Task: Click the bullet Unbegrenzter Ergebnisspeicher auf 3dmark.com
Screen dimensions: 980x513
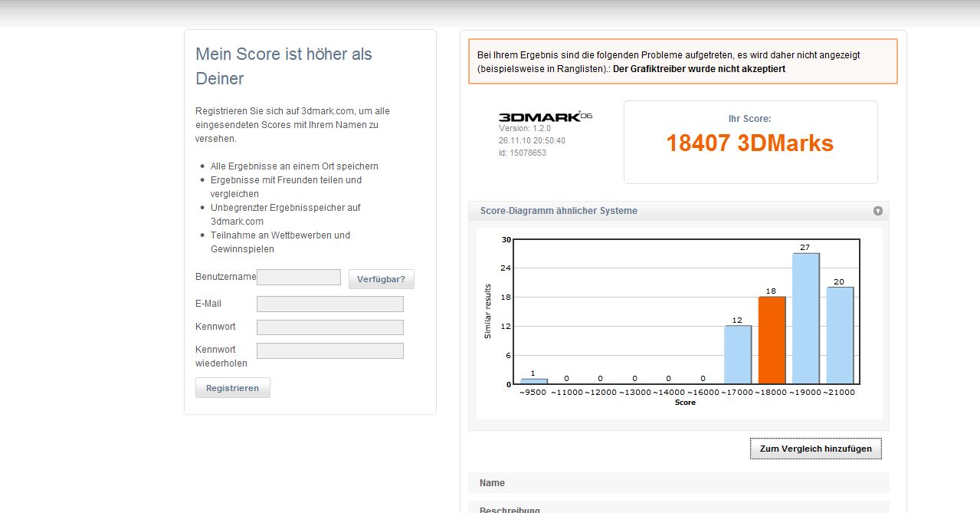Action: [x=285, y=215]
